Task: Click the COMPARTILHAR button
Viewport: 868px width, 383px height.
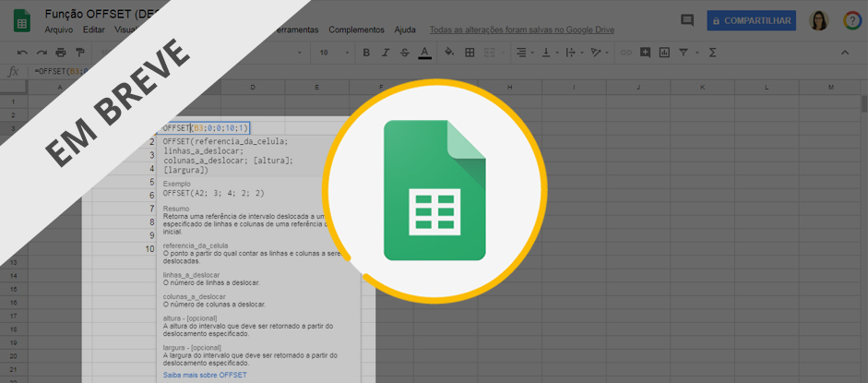Action: 751,20
